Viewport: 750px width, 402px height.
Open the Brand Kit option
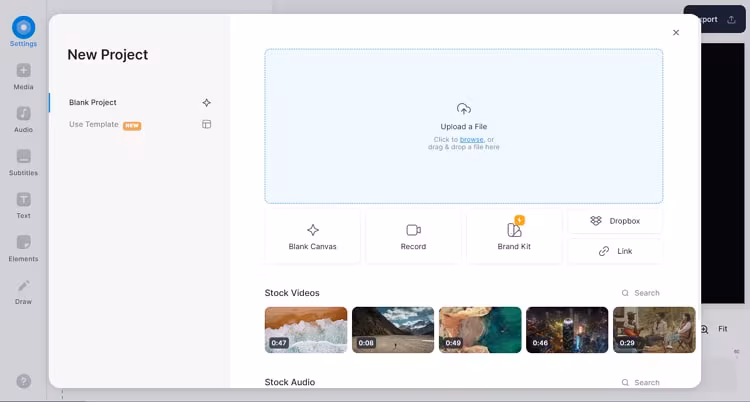coord(514,236)
